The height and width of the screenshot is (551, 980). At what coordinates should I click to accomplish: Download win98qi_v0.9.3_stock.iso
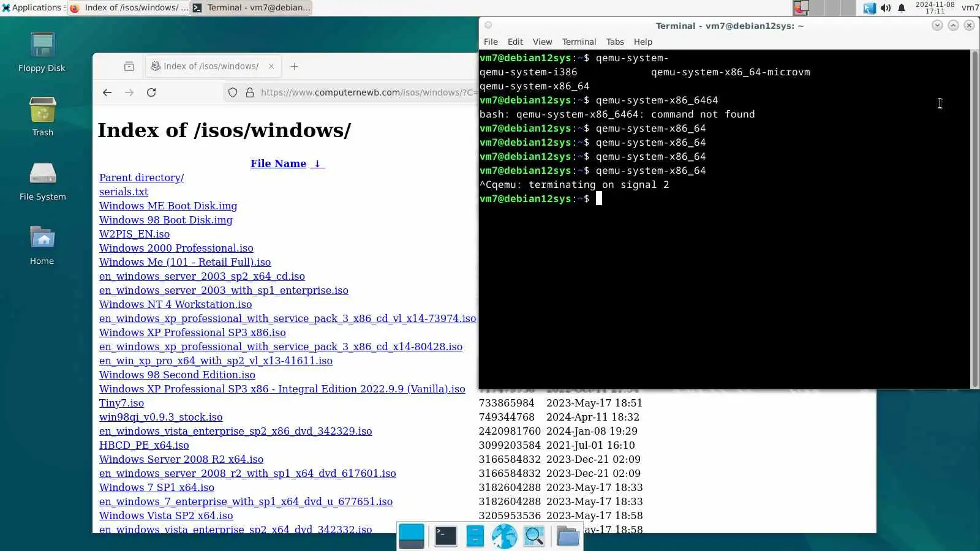[x=160, y=417]
